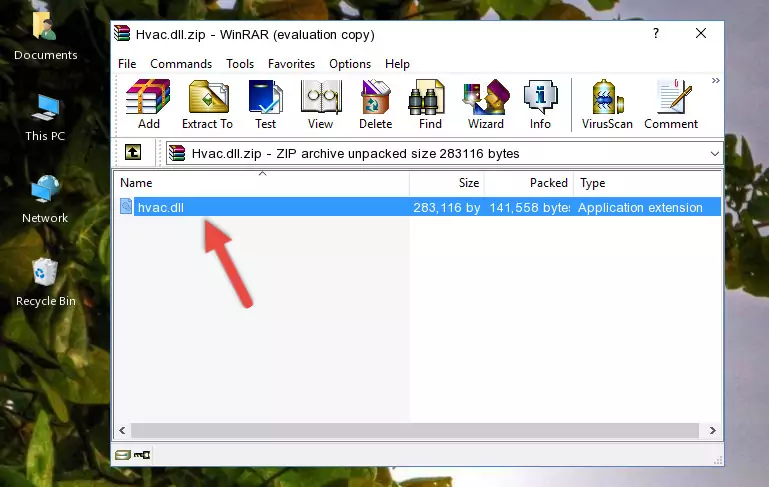Open the Options menu
Image resolution: width=769 pixels, height=487 pixels.
tap(350, 64)
